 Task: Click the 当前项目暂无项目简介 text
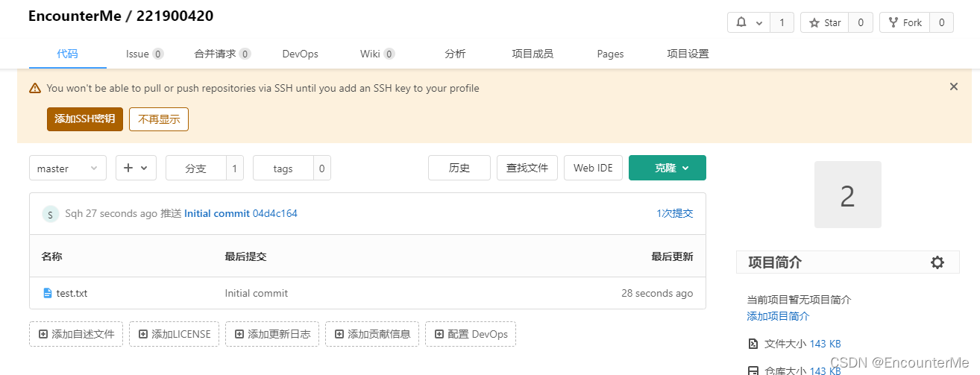click(800, 300)
